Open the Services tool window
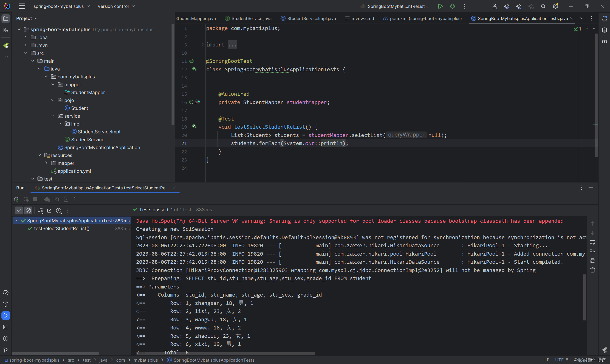This screenshot has height=364, width=610. pyautogui.click(x=6, y=293)
